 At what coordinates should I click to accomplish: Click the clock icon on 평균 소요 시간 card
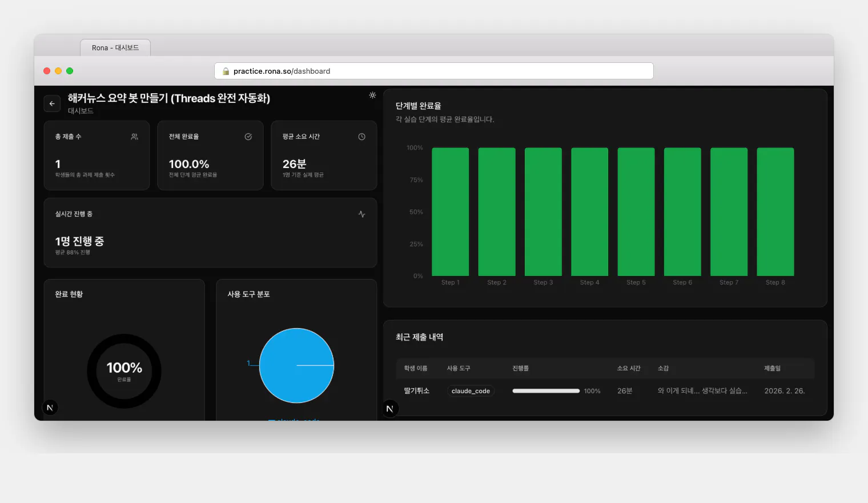pyautogui.click(x=362, y=137)
